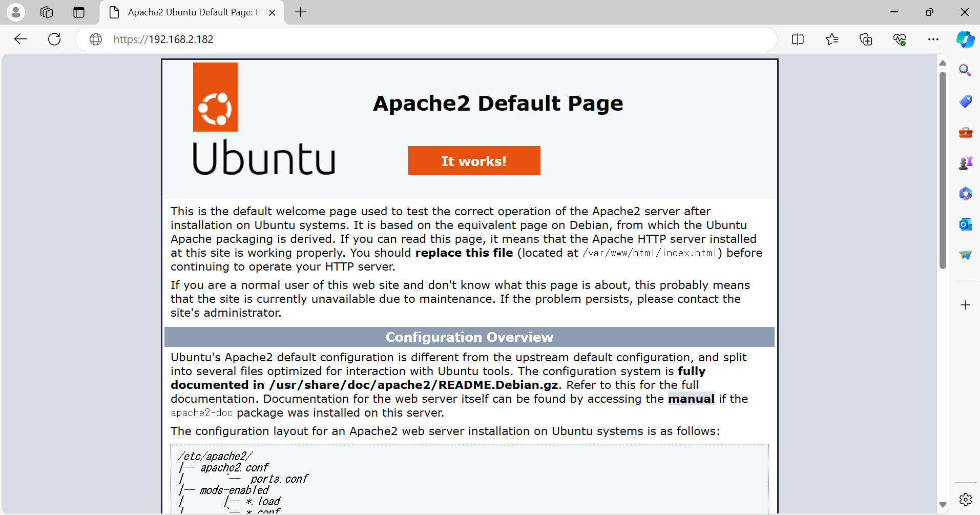This screenshot has height=515, width=980.
Task: Open Browser essentials panel
Action: (x=900, y=39)
